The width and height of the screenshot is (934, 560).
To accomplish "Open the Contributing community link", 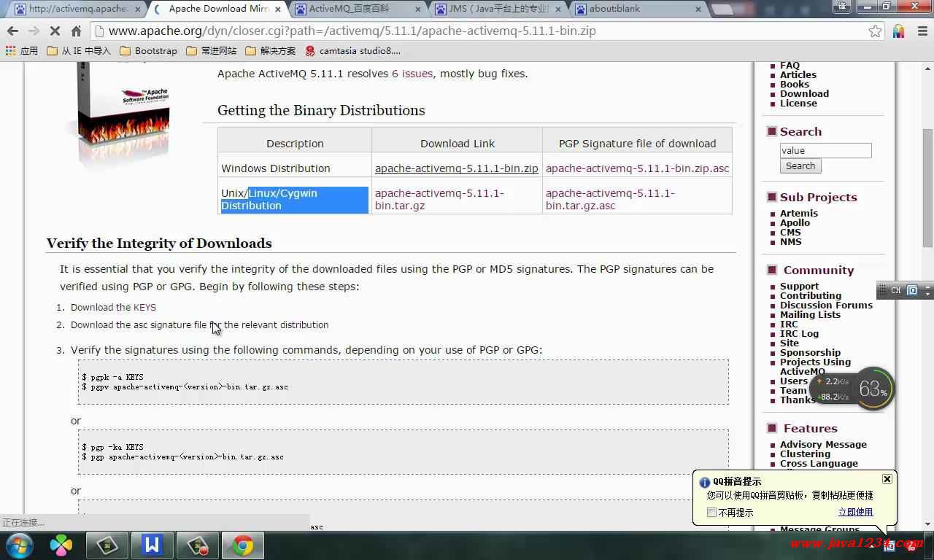I will [x=810, y=296].
